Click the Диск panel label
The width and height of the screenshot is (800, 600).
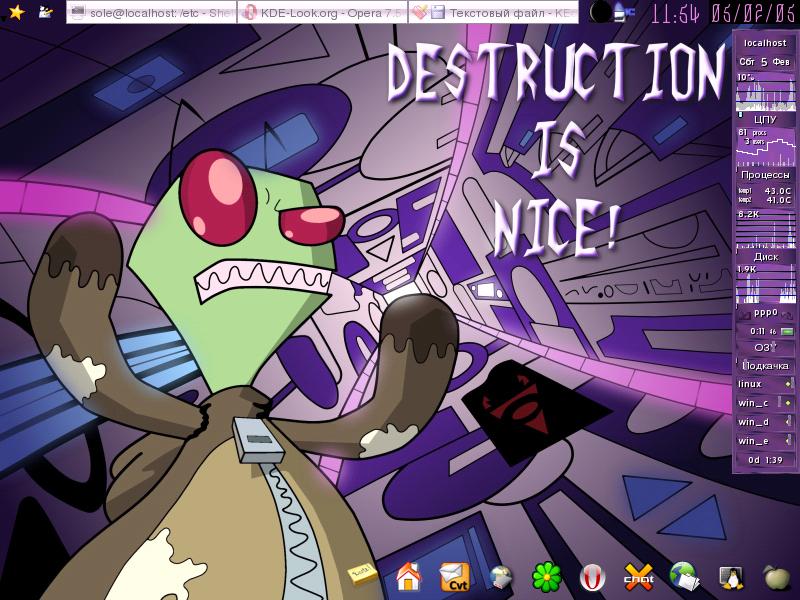pyautogui.click(x=765, y=257)
